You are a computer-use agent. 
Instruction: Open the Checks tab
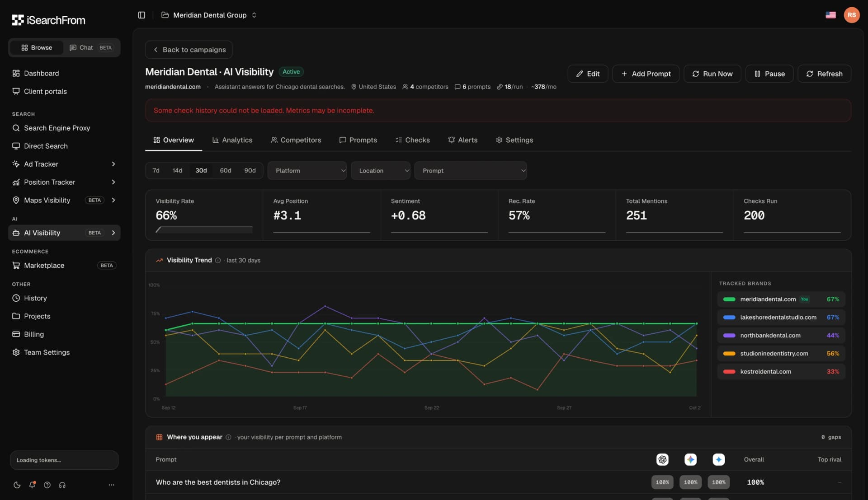pos(412,140)
